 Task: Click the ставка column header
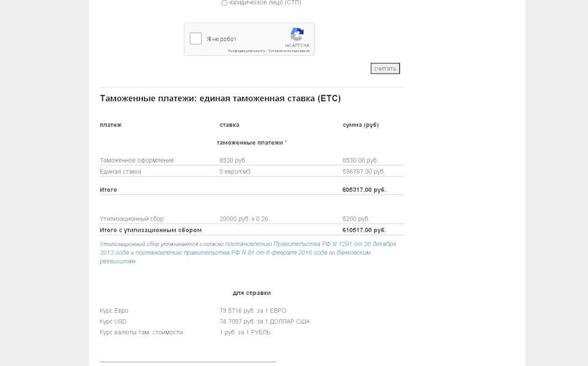(230, 125)
